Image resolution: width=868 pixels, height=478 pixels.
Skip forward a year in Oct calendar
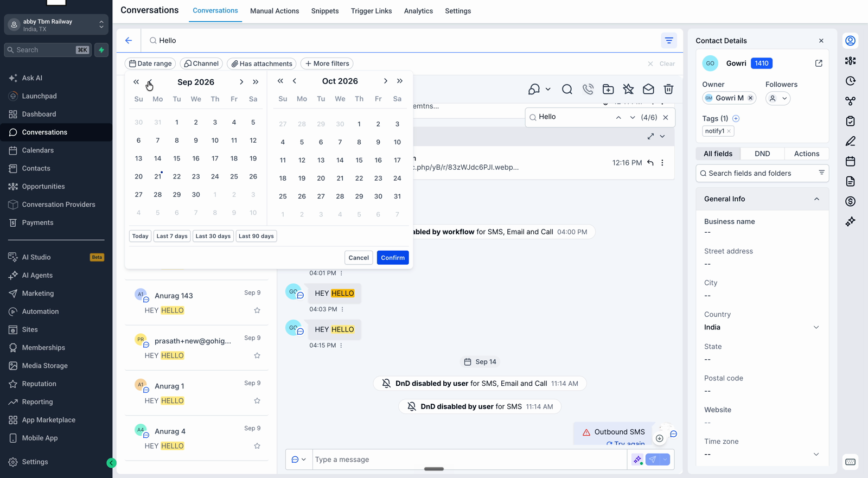(x=400, y=81)
